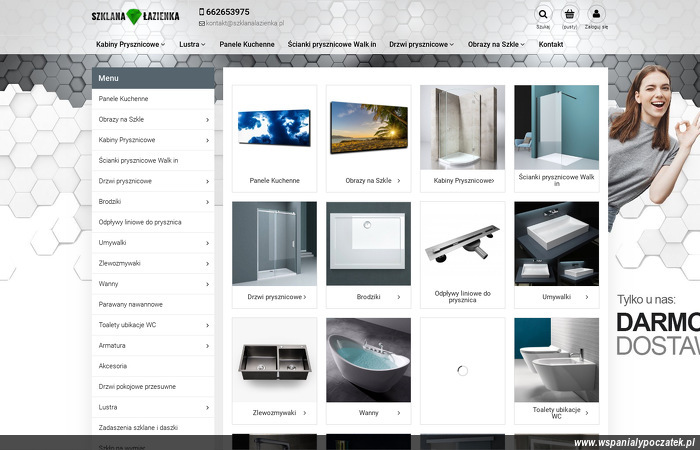Open the Toalety ubikacje WC thumbnail
700x450 pixels.
click(x=556, y=360)
